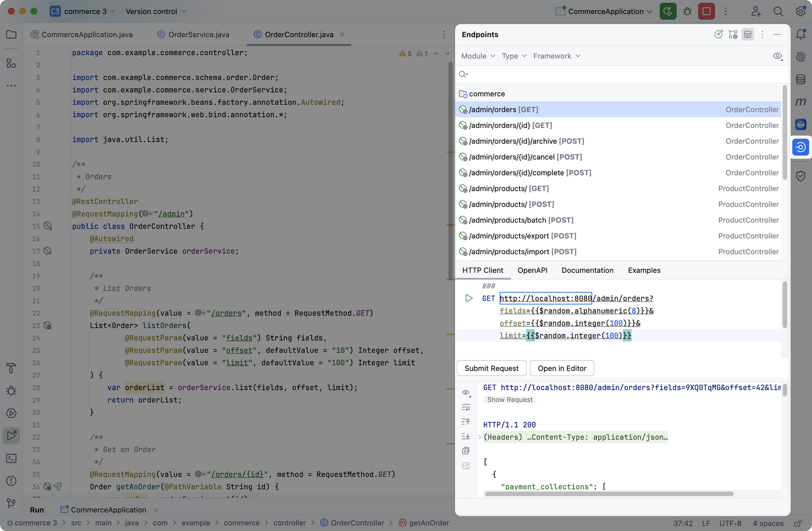Open the AI Assistant spiral icon
Viewport: 812px width, 531px height.
coord(801,57)
